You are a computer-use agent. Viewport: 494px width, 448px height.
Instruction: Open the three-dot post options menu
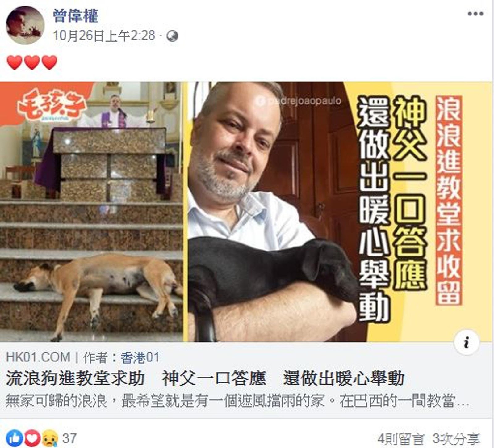click(475, 14)
